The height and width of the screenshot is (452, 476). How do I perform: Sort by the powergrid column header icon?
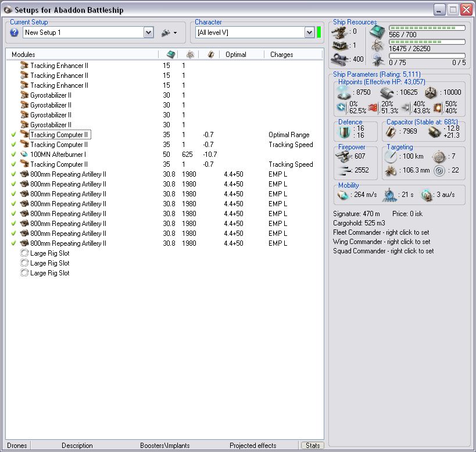[x=189, y=55]
